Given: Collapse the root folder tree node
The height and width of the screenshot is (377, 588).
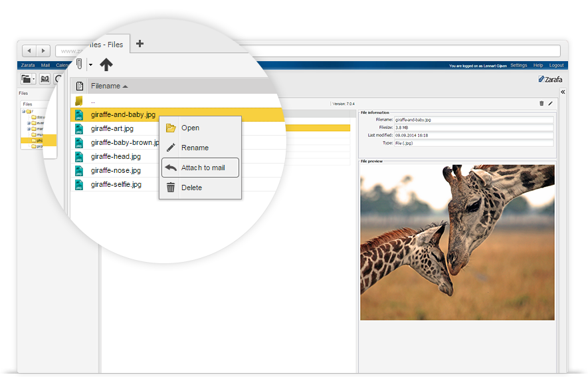Looking at the screenshot, I should (x=23, y=112).
